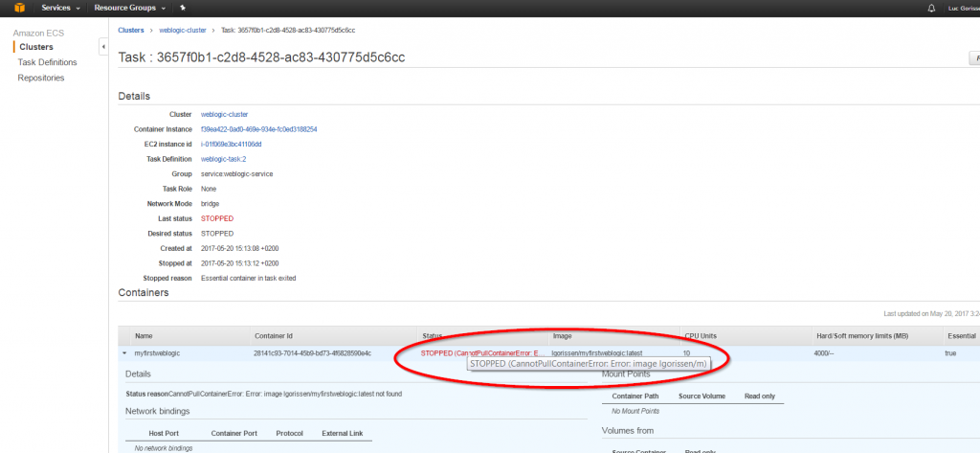
Task: Open Repositories from the sidebar
Action: (x=41, y=78)
